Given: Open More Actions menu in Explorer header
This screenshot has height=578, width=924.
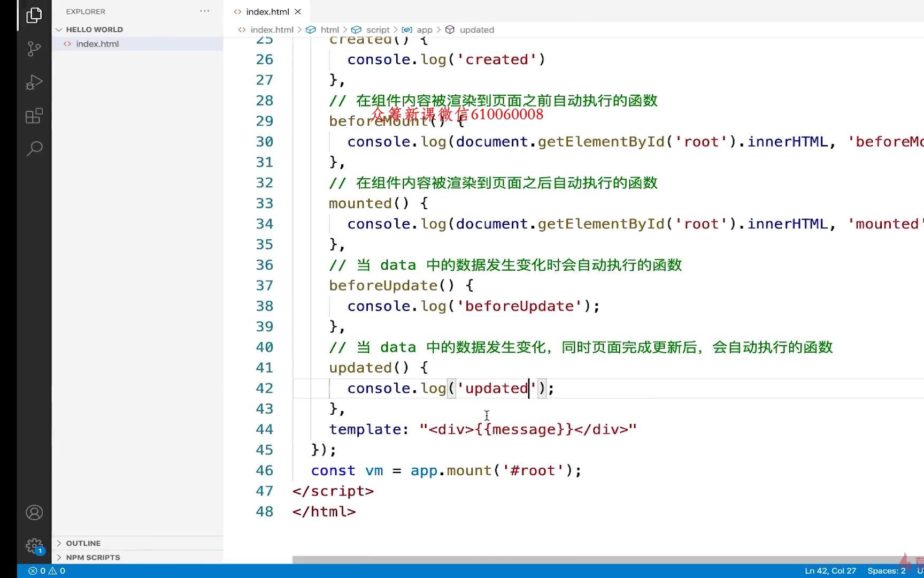Looking at the screenshot, I should click(205, 11).
